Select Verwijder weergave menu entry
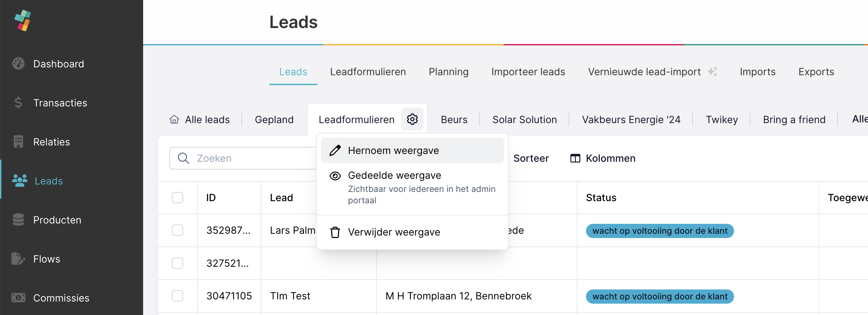Viewport: 868px width, 315px height. 394,232
